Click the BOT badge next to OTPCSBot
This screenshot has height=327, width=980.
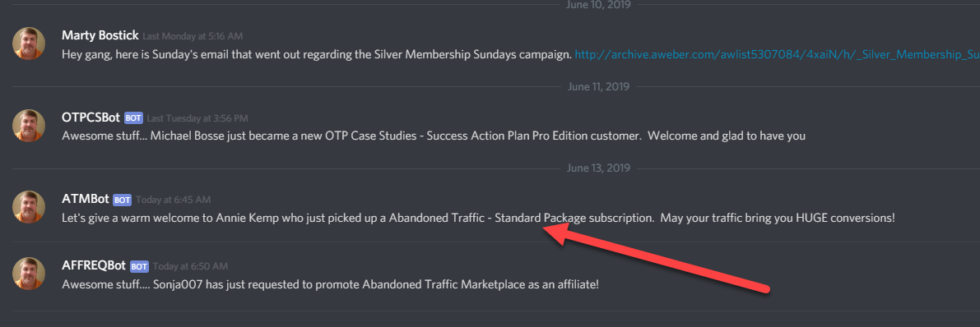133,118
